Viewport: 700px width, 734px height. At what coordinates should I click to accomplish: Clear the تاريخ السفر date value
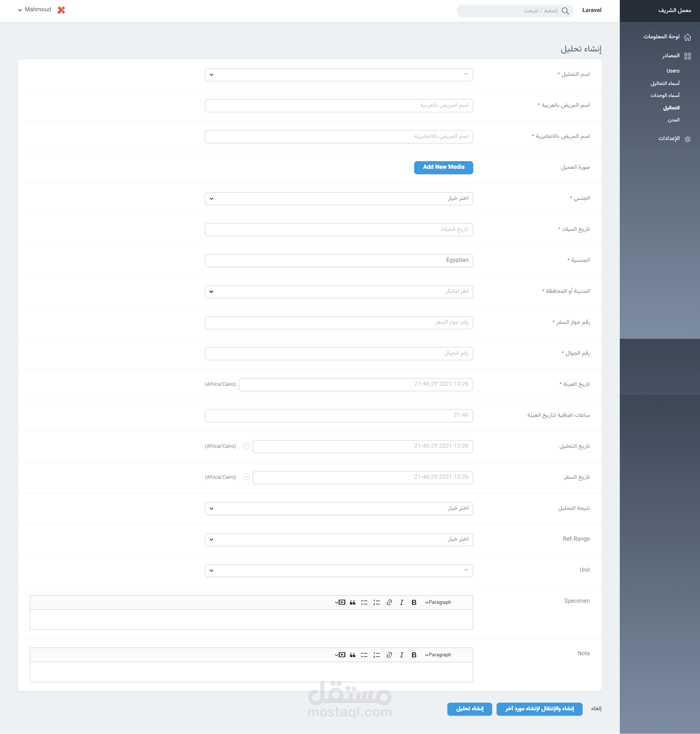(246, 477)
